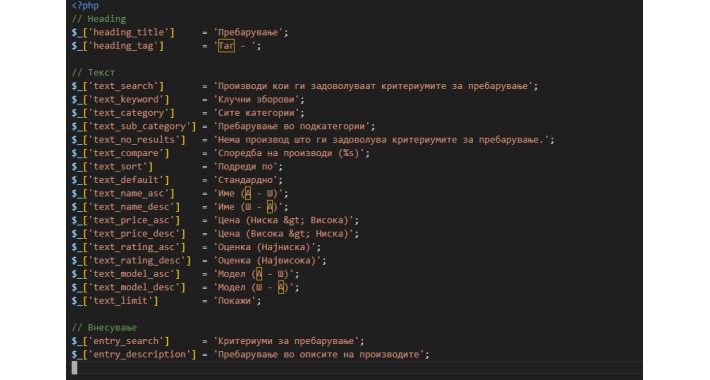Click the '// Heading' comment
710x380 pixels.
(x=99, y=19)
